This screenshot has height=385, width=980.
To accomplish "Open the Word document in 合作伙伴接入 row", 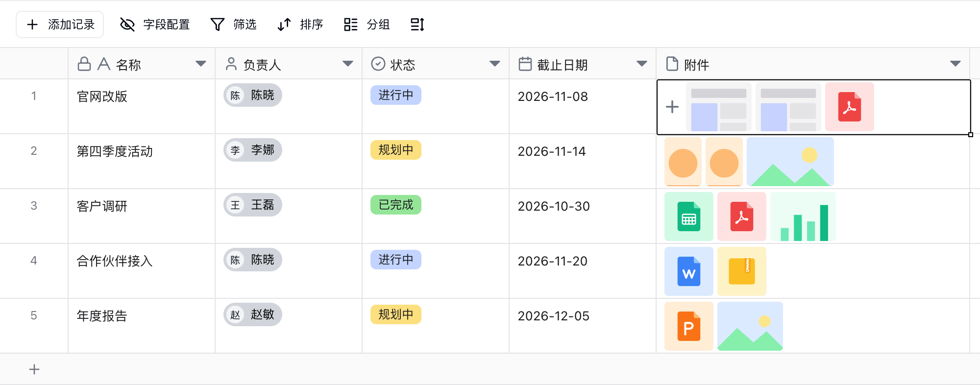I will coord(689,271).
